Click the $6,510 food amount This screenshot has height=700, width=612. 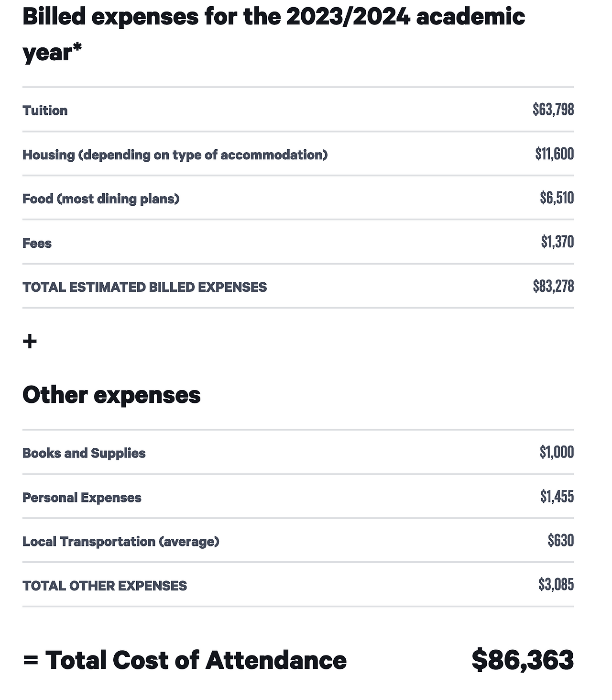coord(557,198)
